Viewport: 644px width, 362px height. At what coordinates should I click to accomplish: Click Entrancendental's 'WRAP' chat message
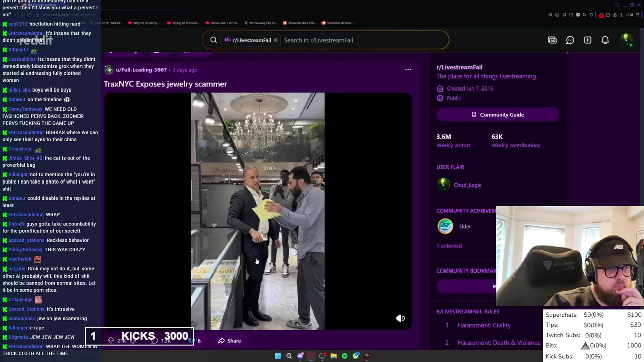click(x=53, y=215)
